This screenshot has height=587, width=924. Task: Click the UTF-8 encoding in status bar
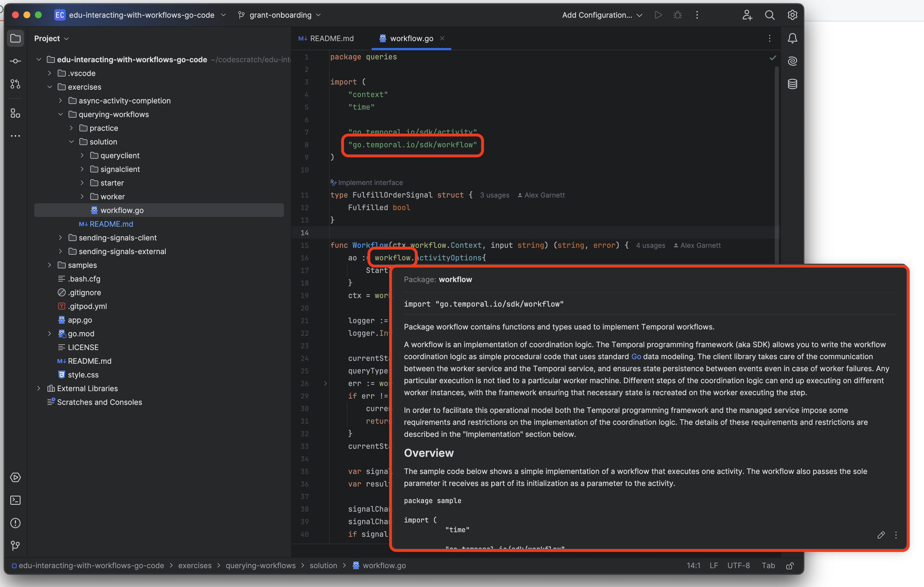click(x=739, y=566)
